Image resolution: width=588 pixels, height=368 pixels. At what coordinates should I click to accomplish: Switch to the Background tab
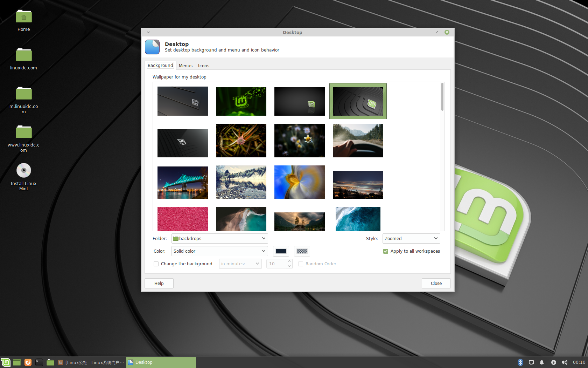click(x=160, y=66)
